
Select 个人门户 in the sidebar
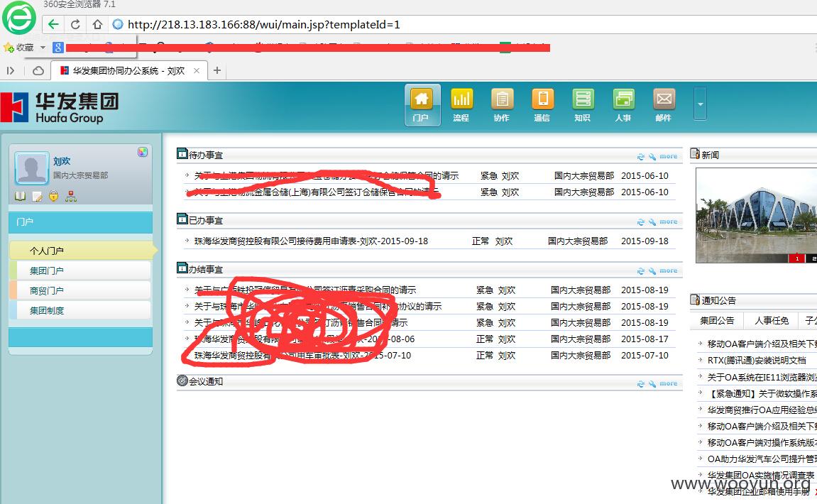[x=82, y=251]
